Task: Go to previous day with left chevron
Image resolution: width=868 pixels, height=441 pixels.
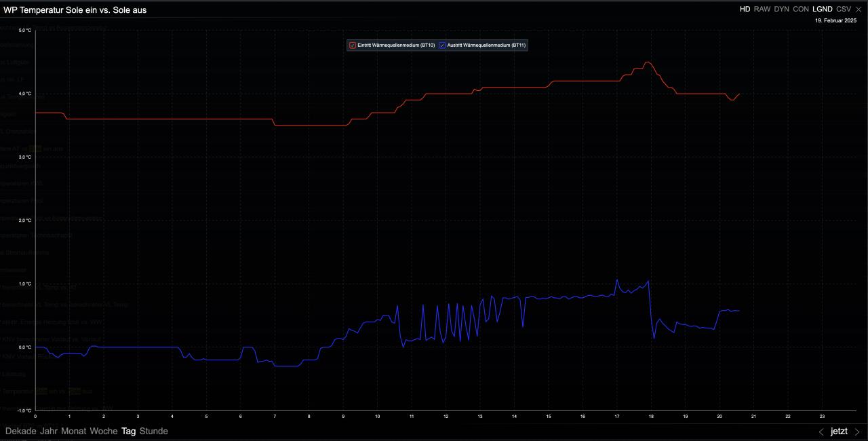Action: tap(821, 432)
